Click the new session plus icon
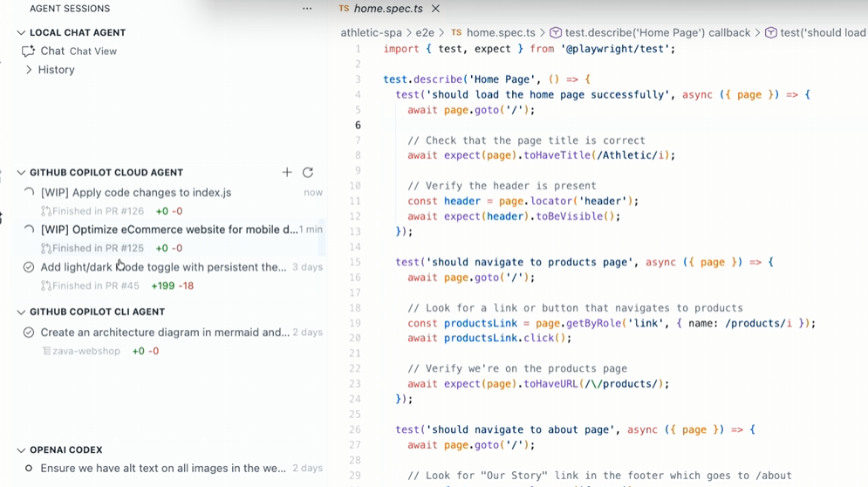The image size is (868, 487). pos(287,173)
